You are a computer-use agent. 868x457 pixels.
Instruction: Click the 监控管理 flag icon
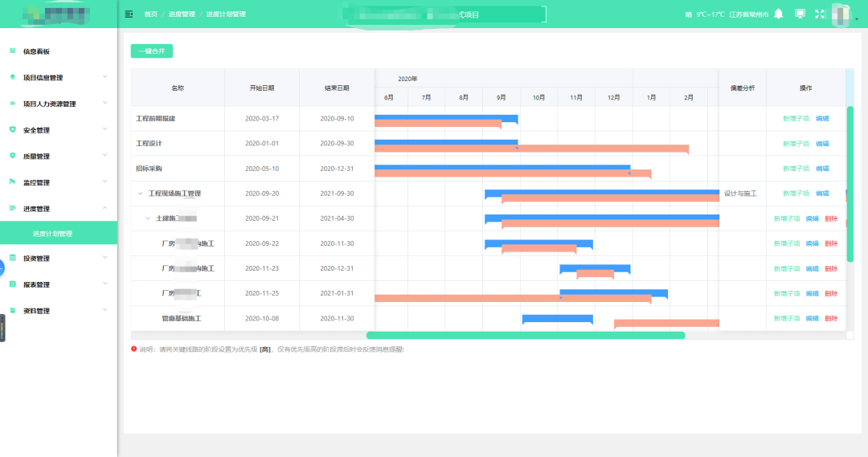pyautogui.click(x=13, y=182)
